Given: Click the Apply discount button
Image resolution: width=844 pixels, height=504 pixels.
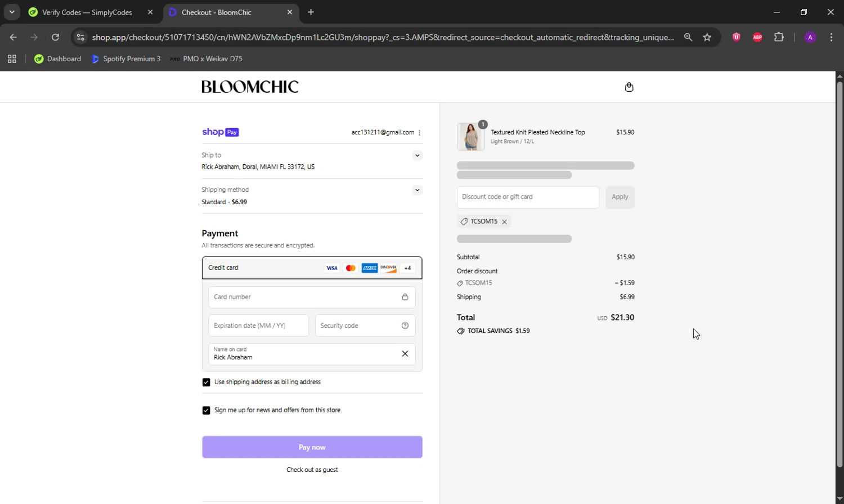Looking at the screenshot, I should click(620, 197).
